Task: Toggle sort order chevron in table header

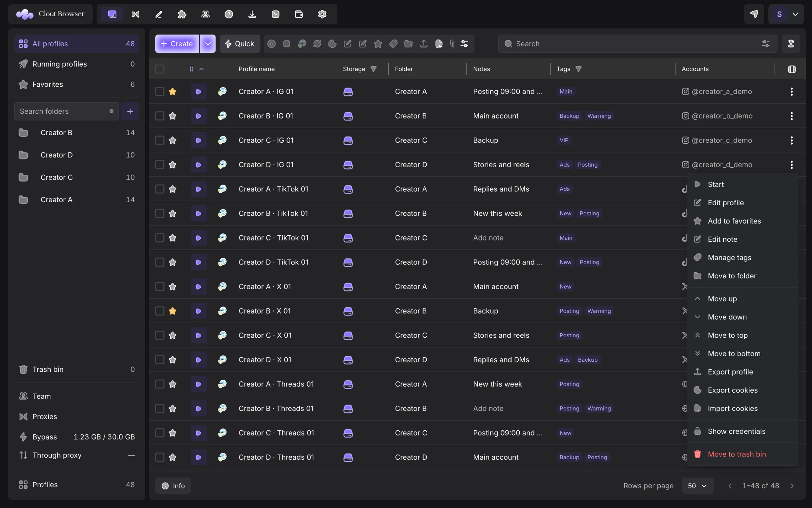Action: (201, 69)
